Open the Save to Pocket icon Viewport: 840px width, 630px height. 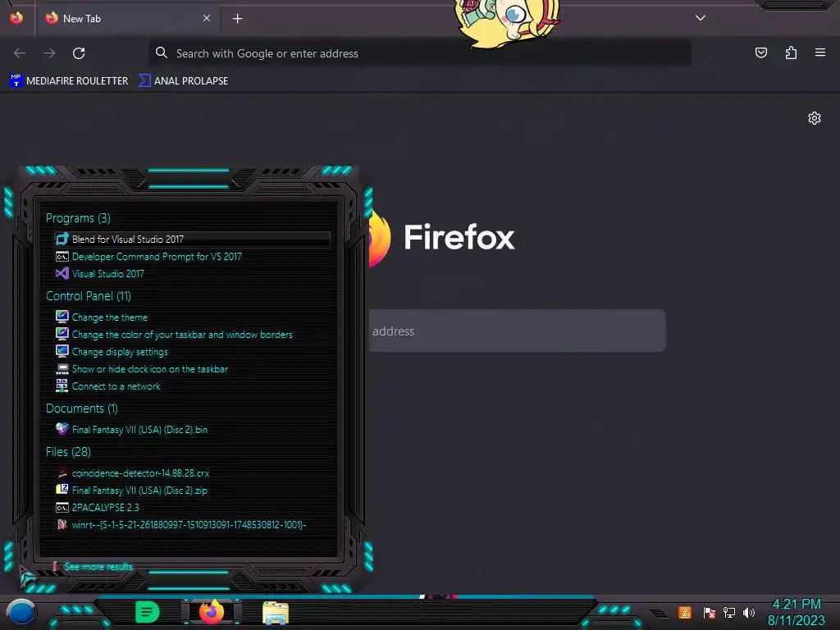(x=760, y=52)
